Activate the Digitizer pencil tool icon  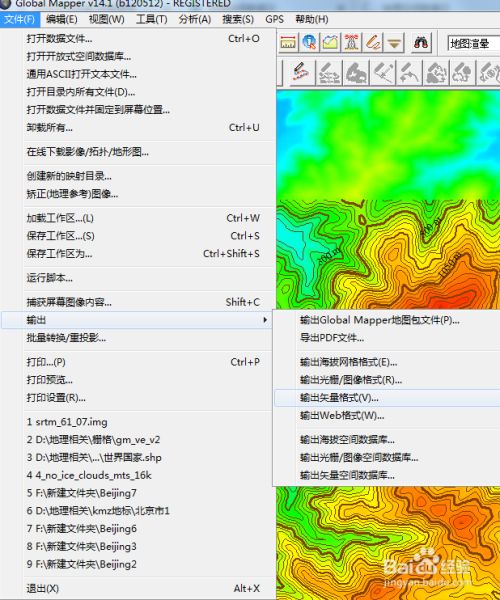pos(372,42)
